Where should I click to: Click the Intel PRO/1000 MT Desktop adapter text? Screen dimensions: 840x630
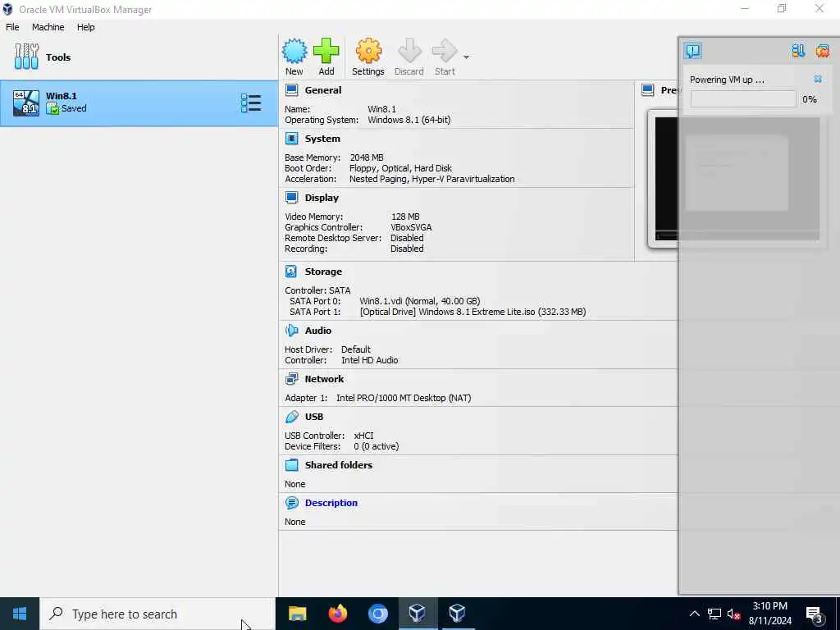(404, 398)
